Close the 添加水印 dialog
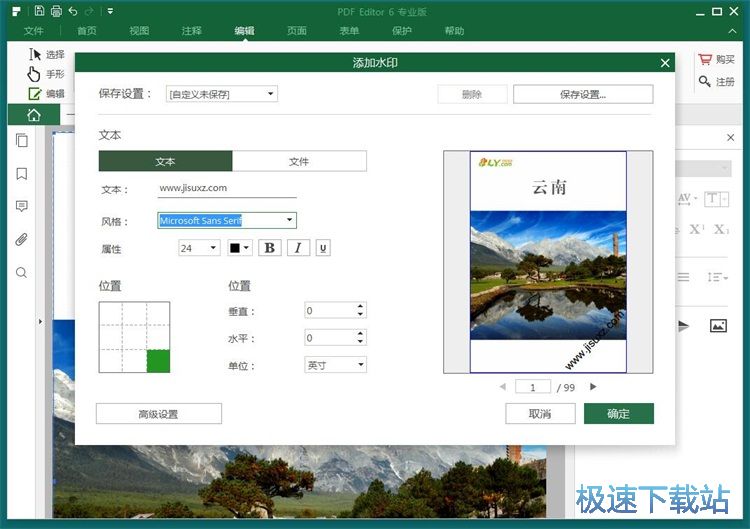The image size is (750, 529). coord(665,63)
